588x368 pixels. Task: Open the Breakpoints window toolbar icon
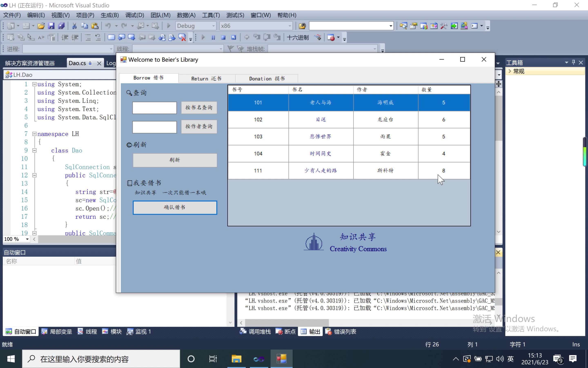(x=331, y=37)
